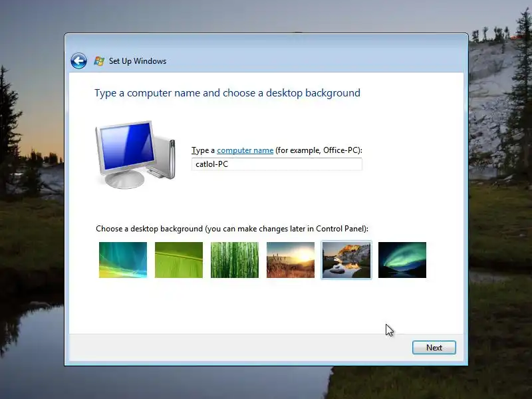
Task: Go back with the blue arrow button
Action: tap(78, 61)
